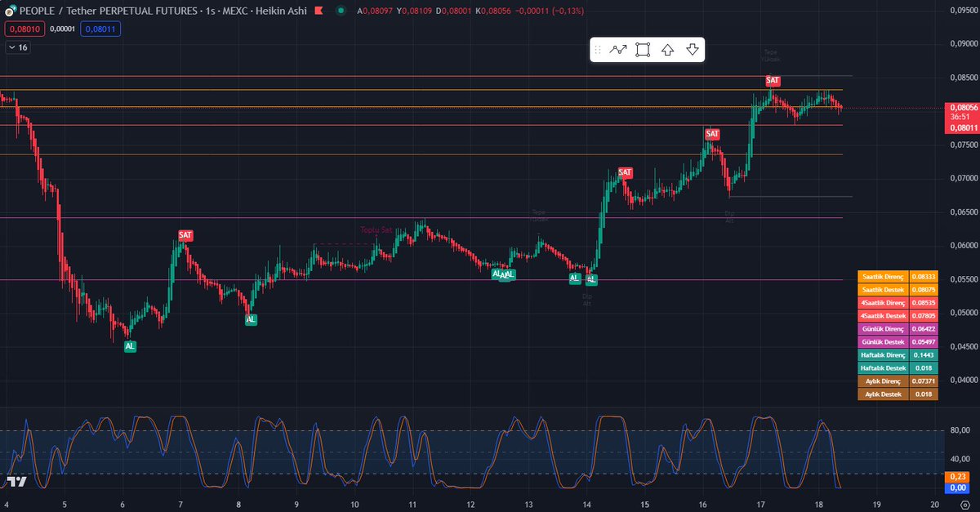Click the 'Haftalık Direnç' table cell
Image resolution: width=980 pixels, height=512 pixels.
pyautogui.click(x=883, y=354)
